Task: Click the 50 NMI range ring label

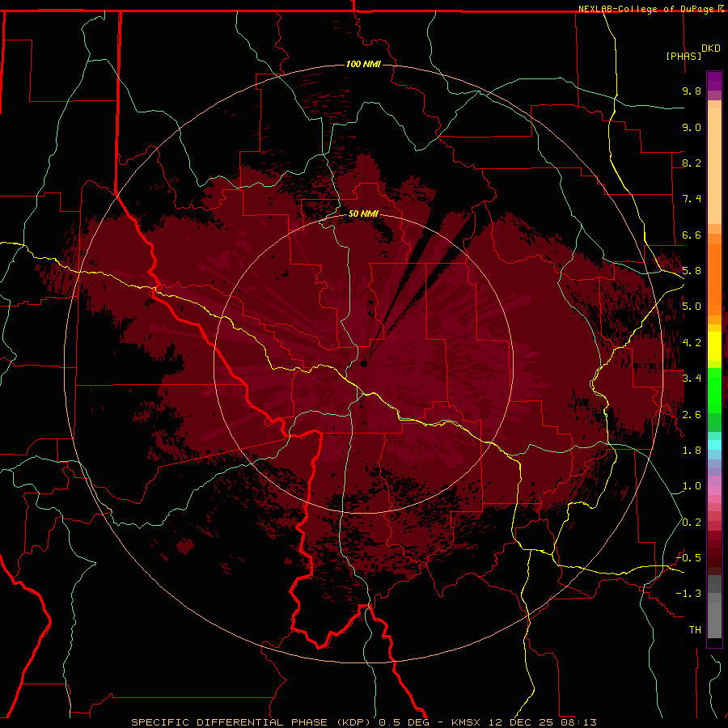Action: [x=363, y=214]
